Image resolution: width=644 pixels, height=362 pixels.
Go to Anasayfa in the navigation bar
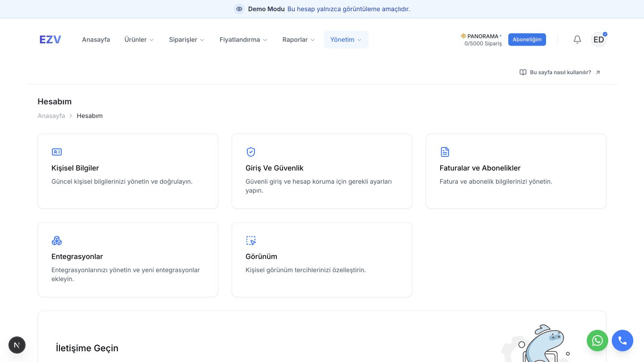point(96,39)
